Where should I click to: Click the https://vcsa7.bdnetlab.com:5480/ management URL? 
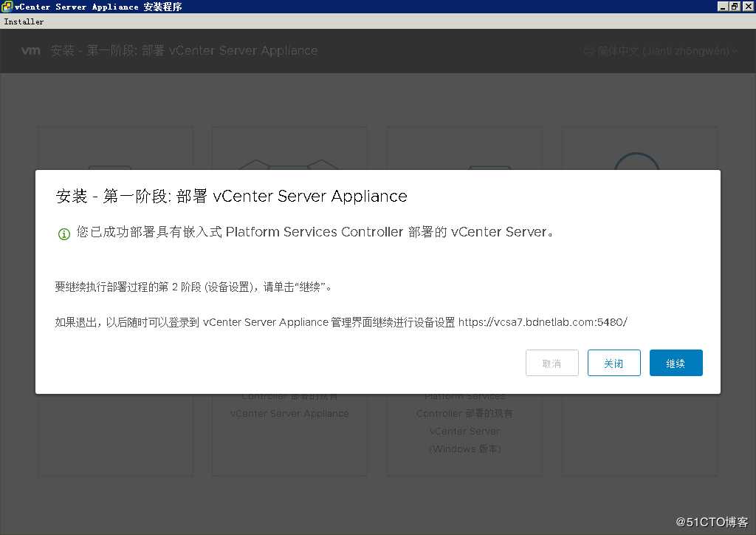click(x=543, y=321)
